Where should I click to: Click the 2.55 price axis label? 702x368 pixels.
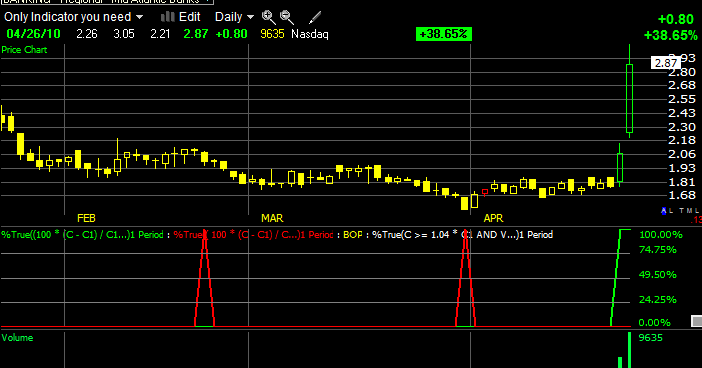click(682, 99)
